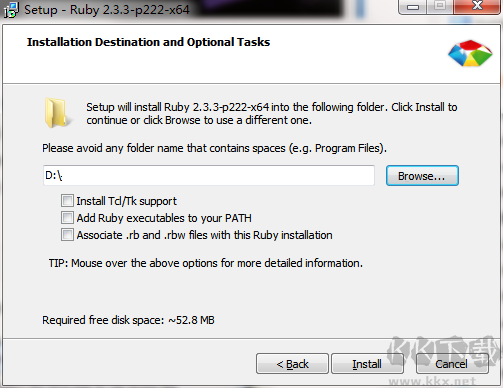Start installation with the Install button
This screenshot has height=388, width=503.
(367, 364)
